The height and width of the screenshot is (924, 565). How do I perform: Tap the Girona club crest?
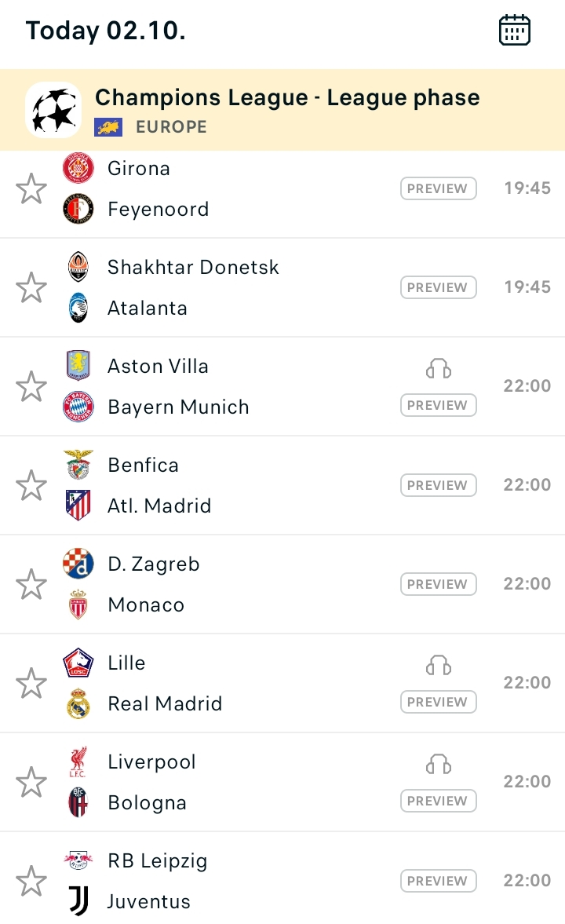click(78, 168)
